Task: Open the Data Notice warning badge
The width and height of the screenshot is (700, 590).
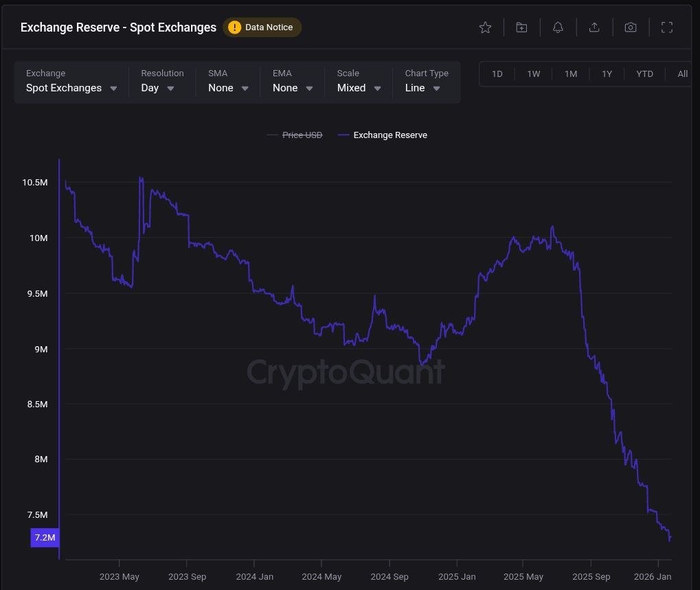Action: 262,27
